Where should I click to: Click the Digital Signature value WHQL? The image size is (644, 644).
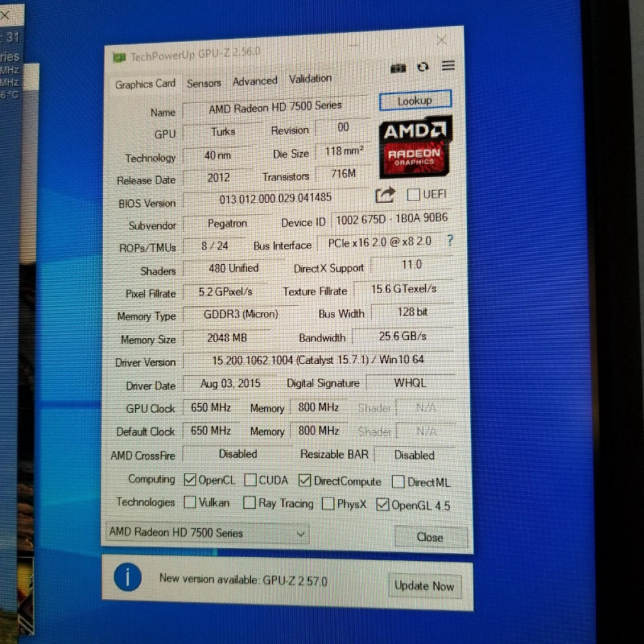(x=410, y=383)
